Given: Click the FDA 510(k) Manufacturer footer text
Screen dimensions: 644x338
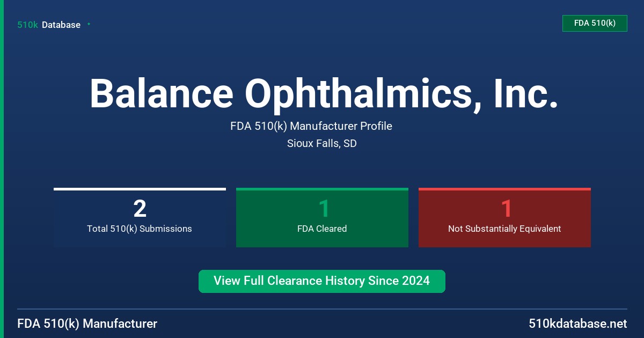Looking at the screenshot, I should (87, 324).
